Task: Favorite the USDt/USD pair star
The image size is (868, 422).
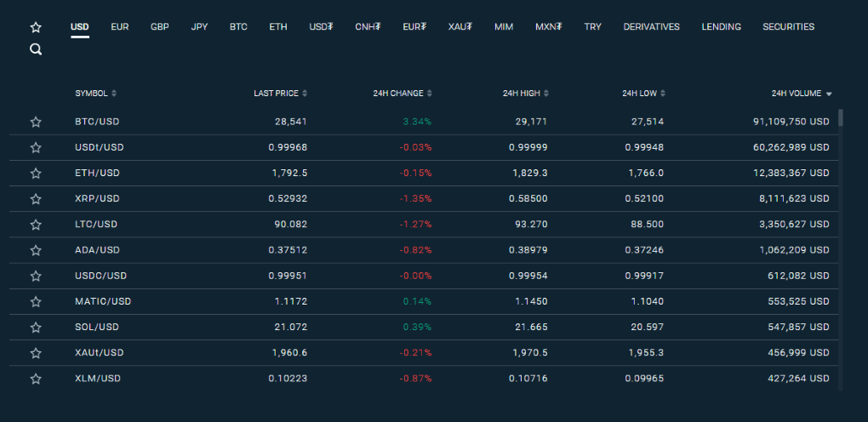Action: pyautogui.click(x=36, y=147)
